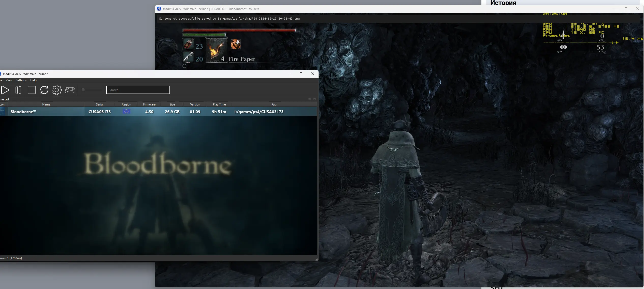Sort by Size column header

pos(172,104)
